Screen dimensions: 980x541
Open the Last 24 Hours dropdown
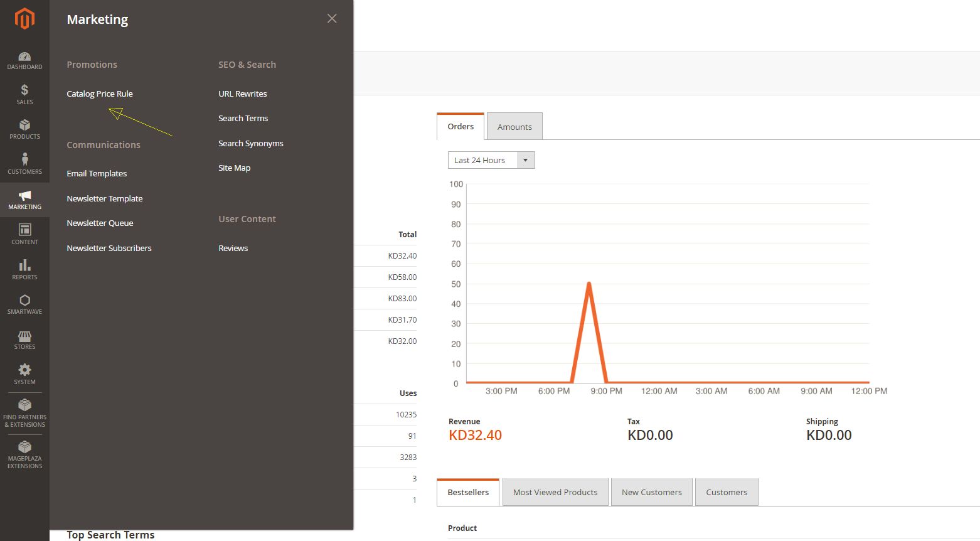491,160
